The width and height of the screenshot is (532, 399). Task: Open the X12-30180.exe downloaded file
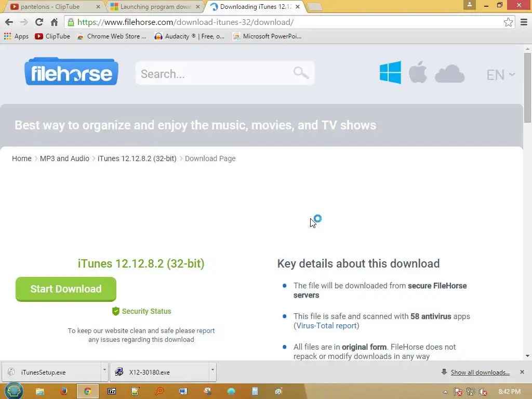(x=159, y=372)
